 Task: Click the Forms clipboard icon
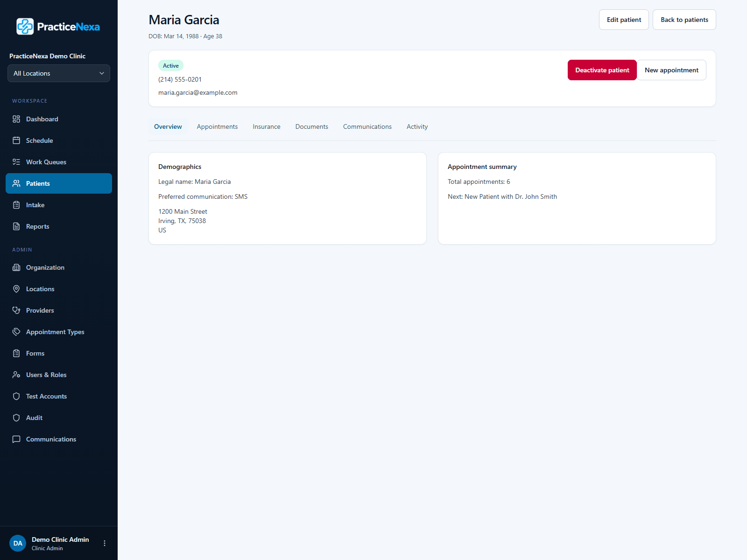(16, 353)
